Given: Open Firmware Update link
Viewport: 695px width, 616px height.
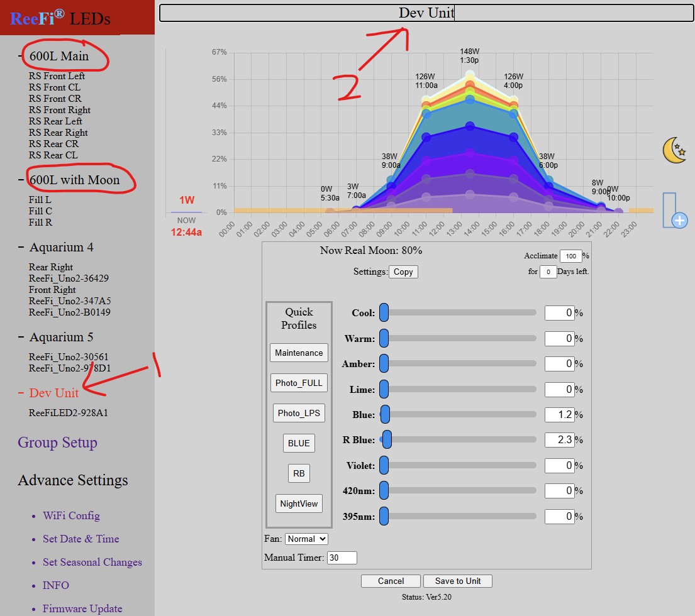Looking at the screenshot, I should (82, 608).
